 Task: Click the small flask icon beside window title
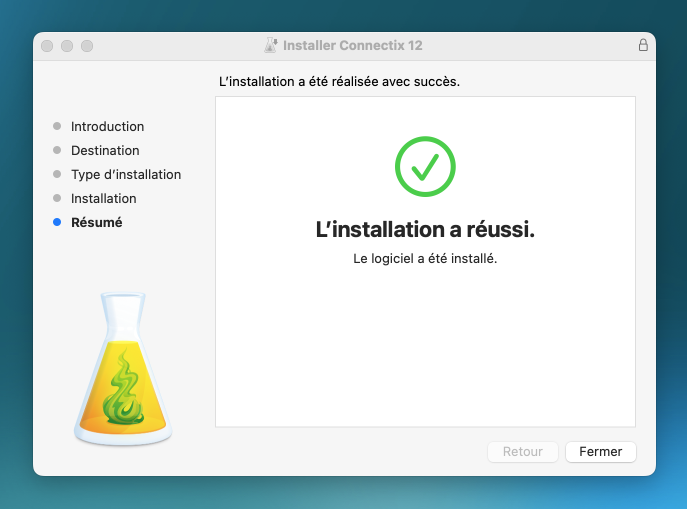[271, 46]
